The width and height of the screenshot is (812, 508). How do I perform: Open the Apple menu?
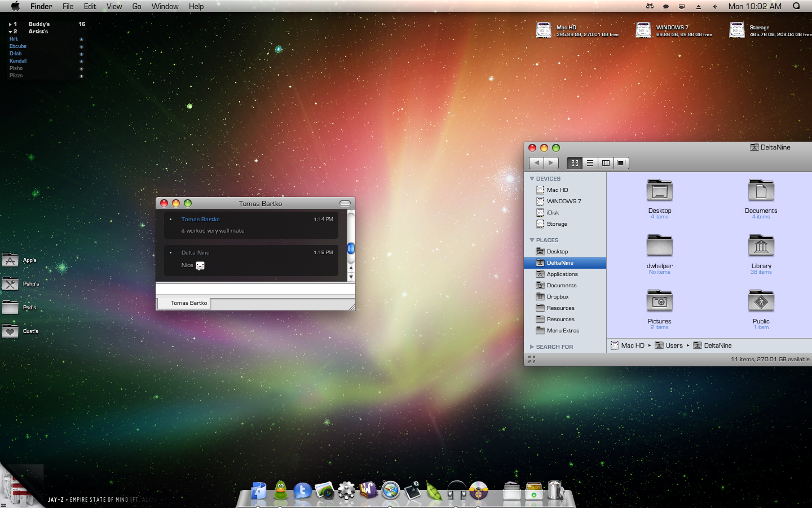pos(15,6)
